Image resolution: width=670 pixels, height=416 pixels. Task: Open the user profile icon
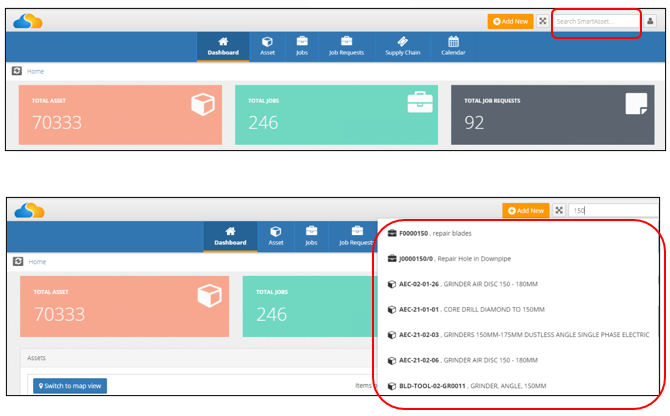pos(650,21)
